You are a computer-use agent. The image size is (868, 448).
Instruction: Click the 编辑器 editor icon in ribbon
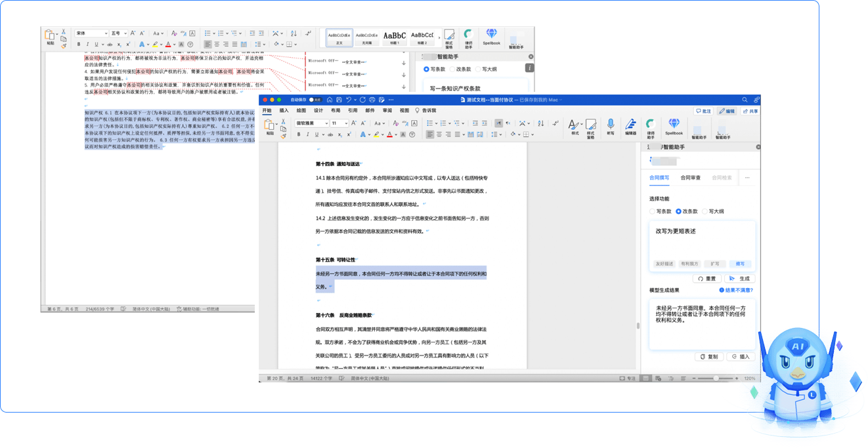click(630, 126)
